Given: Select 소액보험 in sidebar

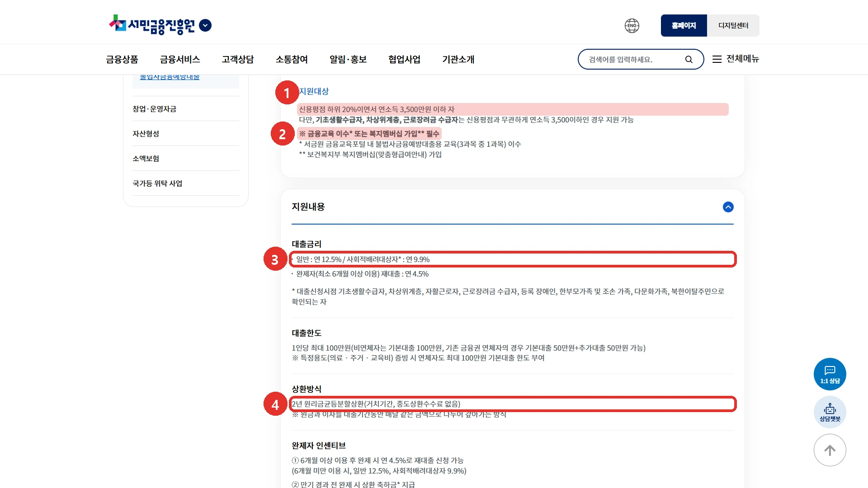Looking at the screenshot, I should coord(146,159).
